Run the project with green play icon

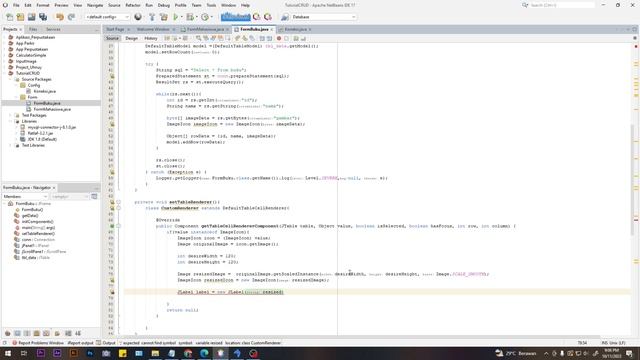[x=176, y=17]
